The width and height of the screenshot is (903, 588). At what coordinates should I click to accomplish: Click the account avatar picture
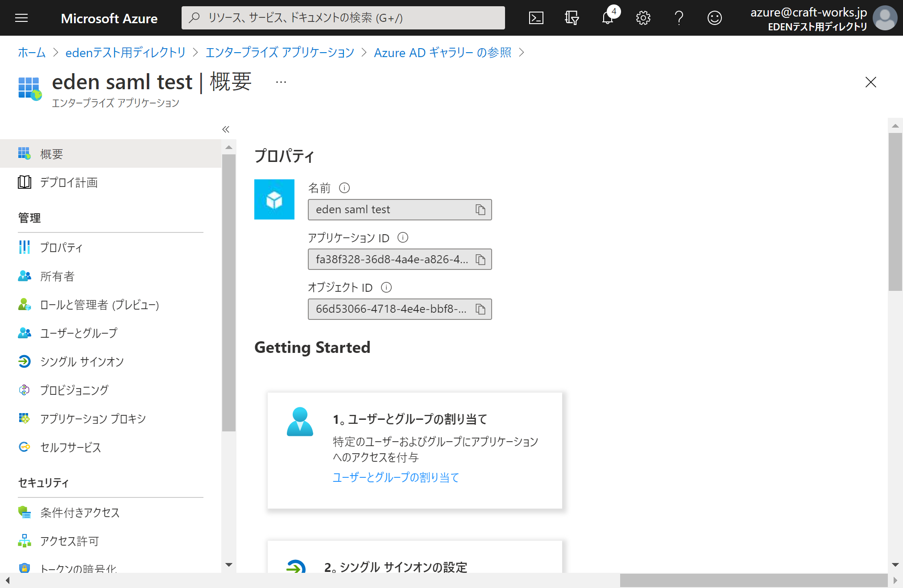click(885, 18)
